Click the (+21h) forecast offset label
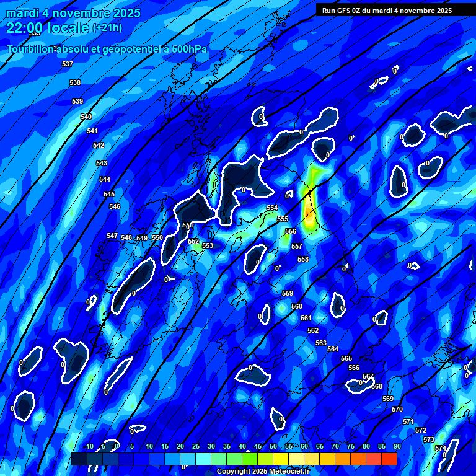This screenshot has height=476, width=476. tap(107, 27)
